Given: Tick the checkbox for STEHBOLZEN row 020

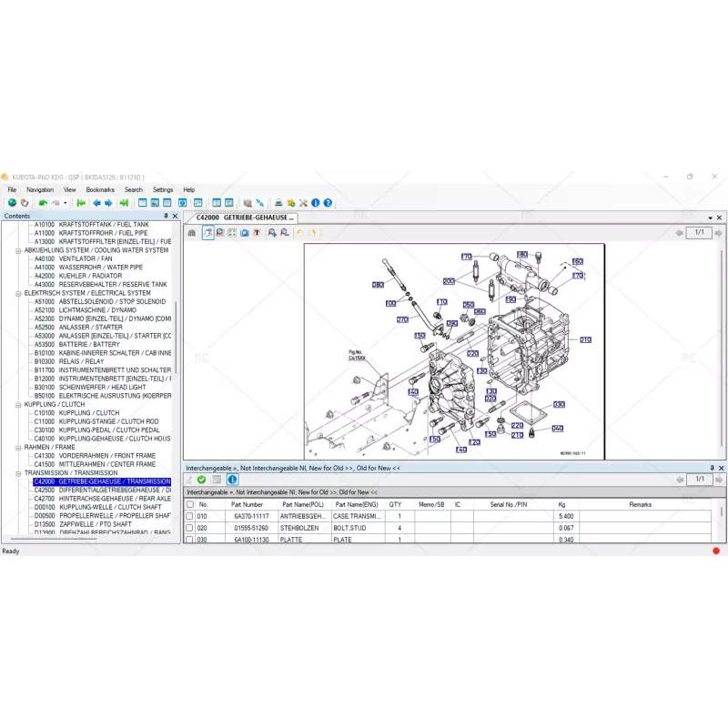Looking at the screenshot, I should (x=189, y=528).
